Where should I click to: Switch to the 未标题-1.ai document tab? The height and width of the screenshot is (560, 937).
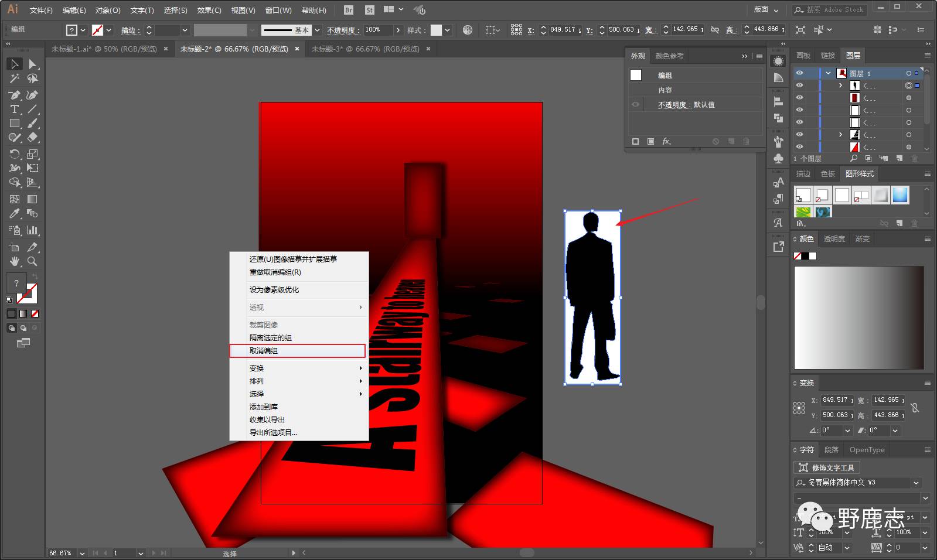click(x=104, y=49)
